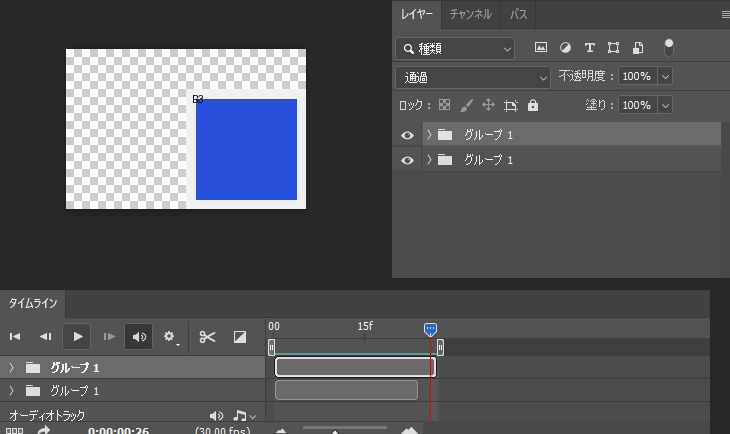Click folder icon of selected layer group
This screenshot has width=730, height=434.
coord(445,135)
